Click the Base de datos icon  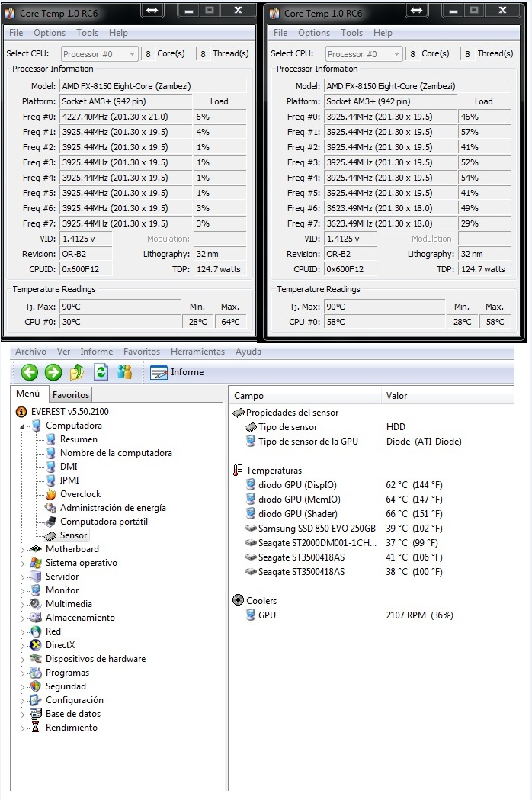(x=36, y=715)
